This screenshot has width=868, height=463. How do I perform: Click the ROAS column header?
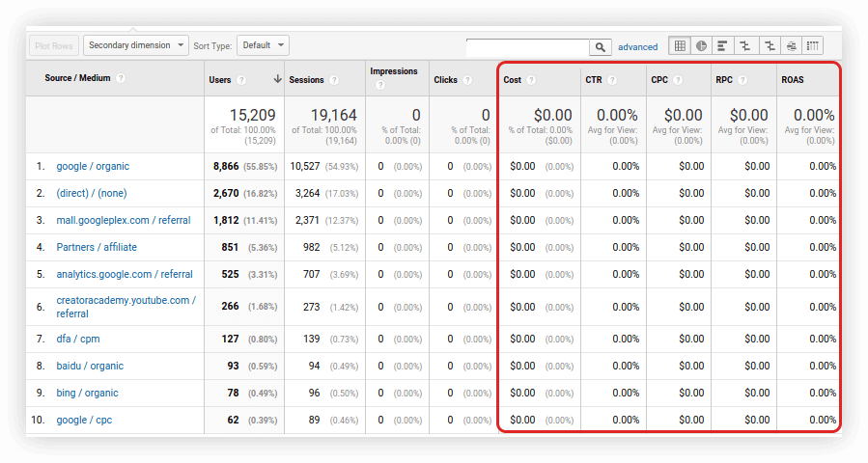point(792,80)
